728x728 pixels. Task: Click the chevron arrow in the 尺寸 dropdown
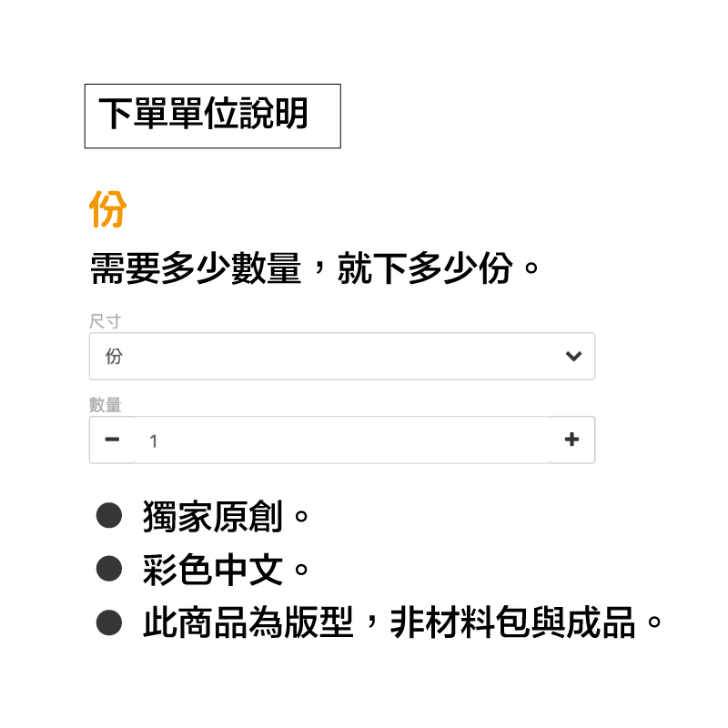coord(573,357)
